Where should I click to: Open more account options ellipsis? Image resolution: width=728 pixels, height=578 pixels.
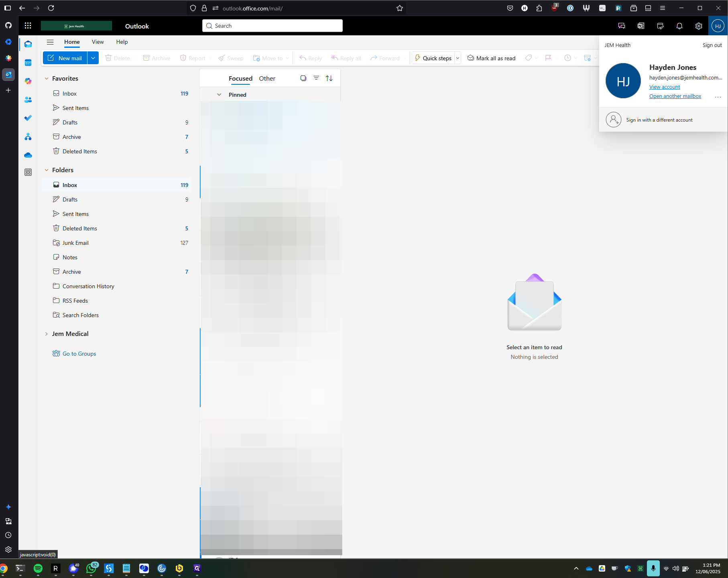[x=718, y=97]
